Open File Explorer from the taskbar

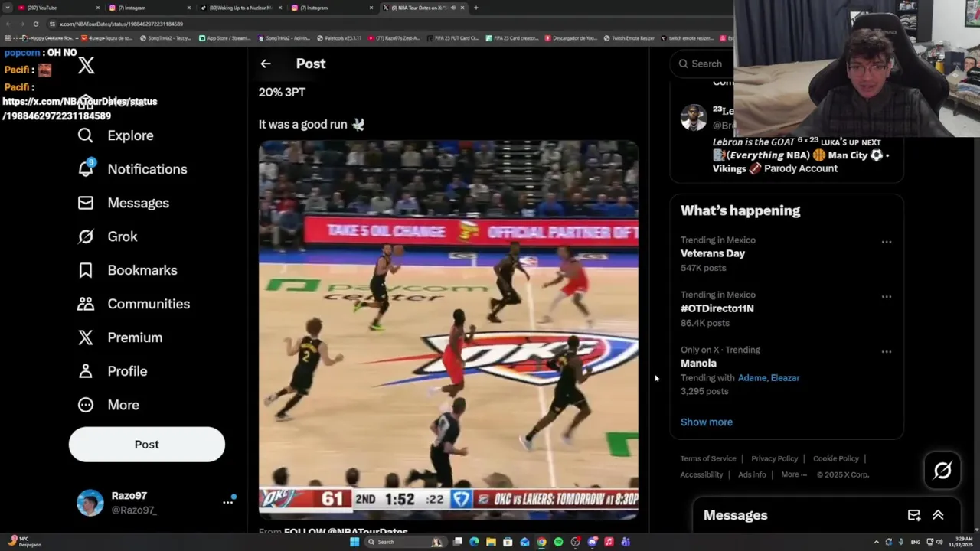click(x=491, y=542)
